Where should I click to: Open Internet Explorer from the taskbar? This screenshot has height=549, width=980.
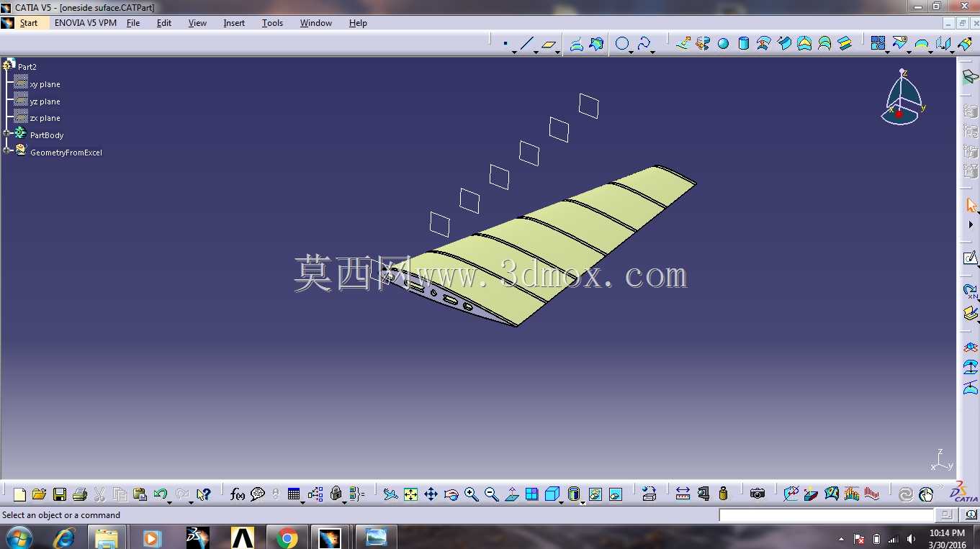pos(64,537)
